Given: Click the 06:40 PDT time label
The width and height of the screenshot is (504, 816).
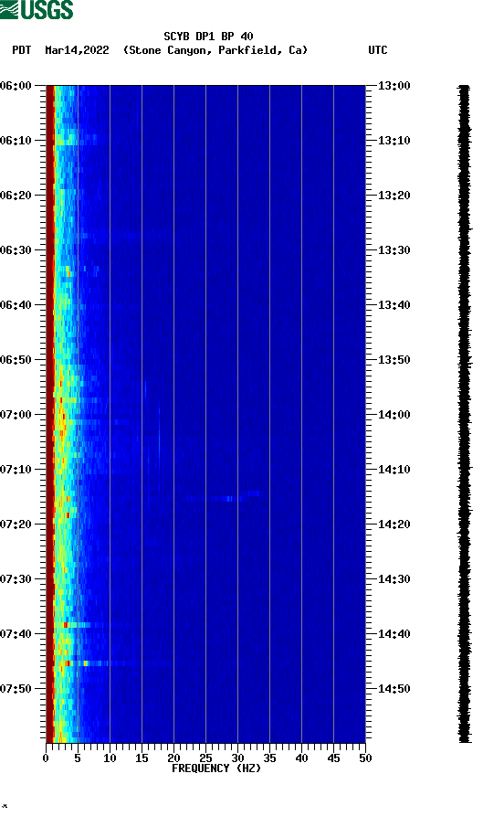Looking at the screenshot, I should pos(16,305).
